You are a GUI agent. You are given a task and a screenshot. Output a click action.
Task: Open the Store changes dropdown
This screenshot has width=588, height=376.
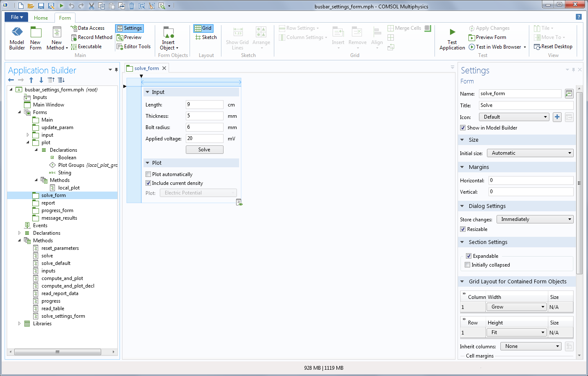(535, 219)
